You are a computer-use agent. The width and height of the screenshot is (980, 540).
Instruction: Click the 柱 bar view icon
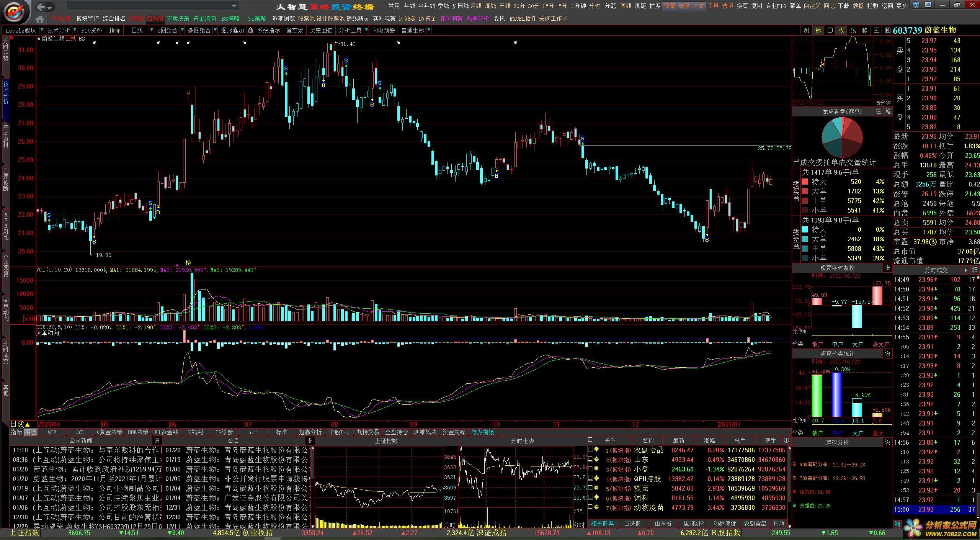878,111
